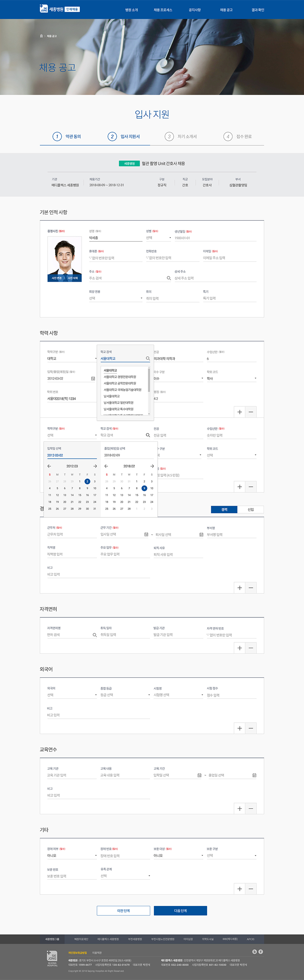
Task: Click the address search magnifier icon
Action: click(169, 278)
